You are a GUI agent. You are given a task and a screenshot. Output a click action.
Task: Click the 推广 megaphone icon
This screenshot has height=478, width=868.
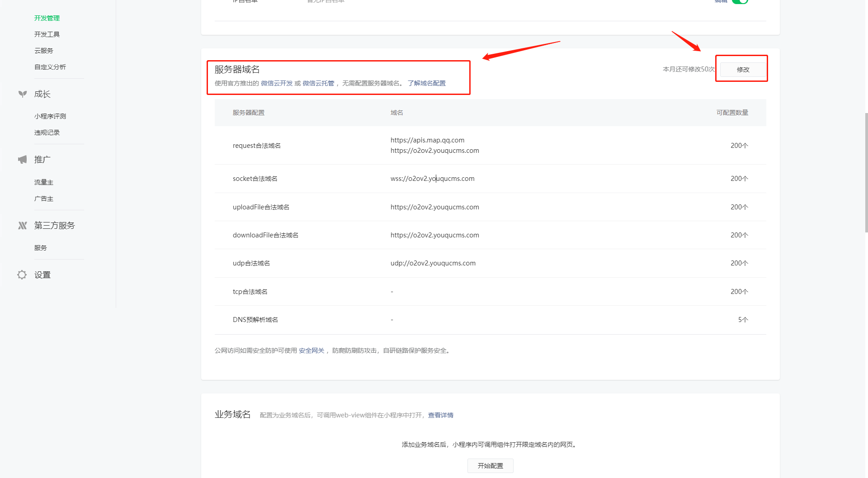point(22,160)
